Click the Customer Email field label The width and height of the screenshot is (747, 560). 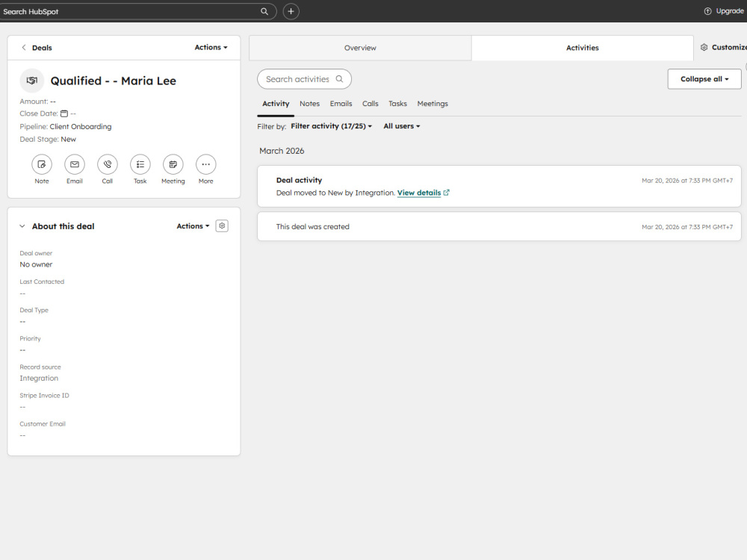[43, 424]
